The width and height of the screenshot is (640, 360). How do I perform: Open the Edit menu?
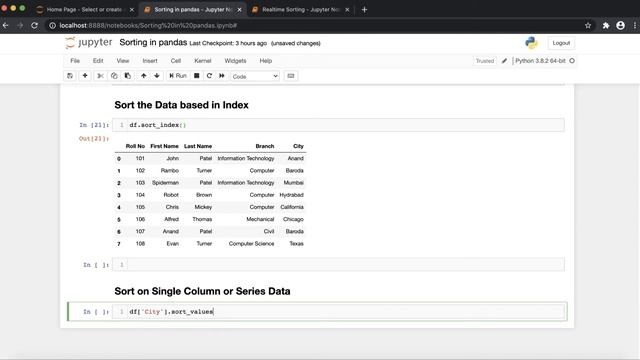click(98, 61)
